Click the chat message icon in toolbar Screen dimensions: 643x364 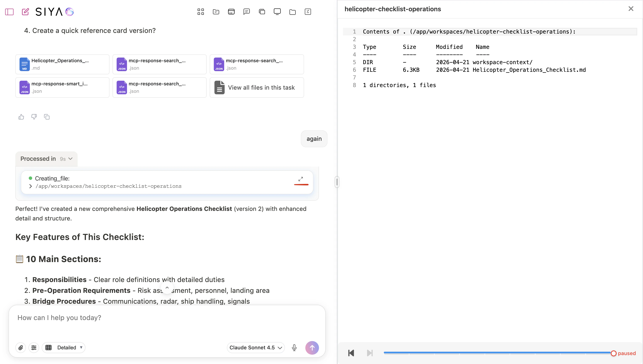pyautogui.click(x=246, y=12)
